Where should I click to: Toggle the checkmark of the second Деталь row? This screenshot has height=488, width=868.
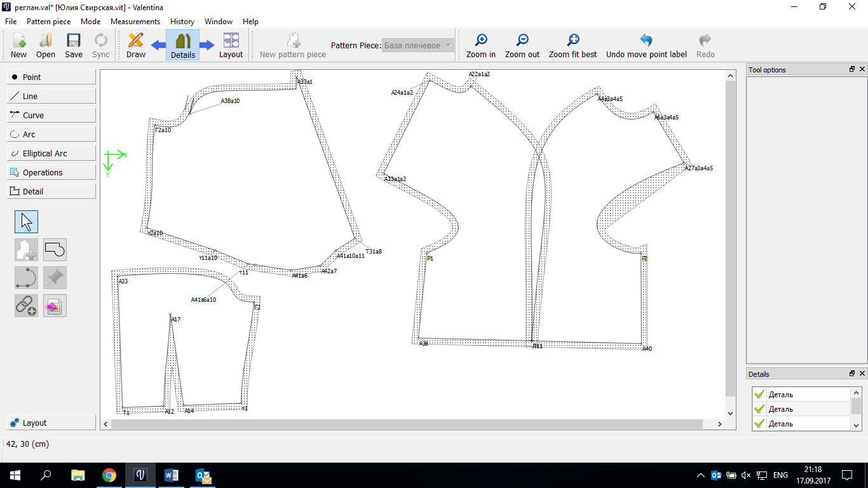click(759, 409)
